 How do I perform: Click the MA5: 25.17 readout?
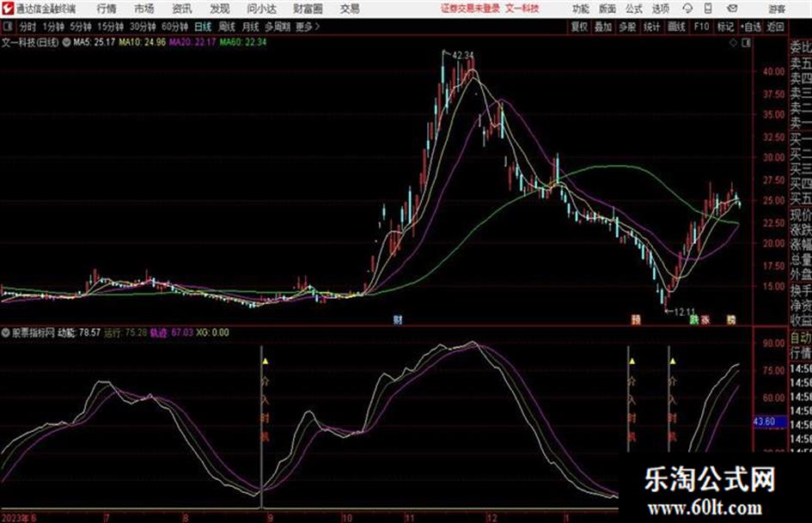pyautogui.click(x=95, y=42)
